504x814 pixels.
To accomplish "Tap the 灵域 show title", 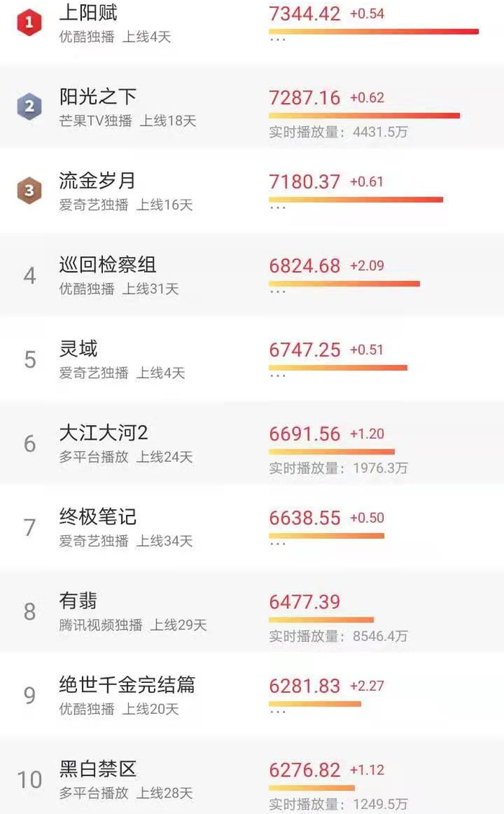I will [x=78, y=349].
